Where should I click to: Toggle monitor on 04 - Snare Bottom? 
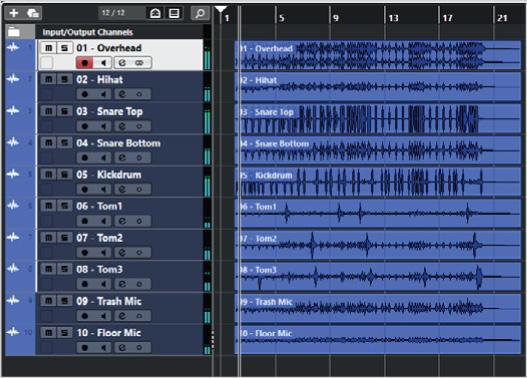pyautogui.click(x=104, y=158)
